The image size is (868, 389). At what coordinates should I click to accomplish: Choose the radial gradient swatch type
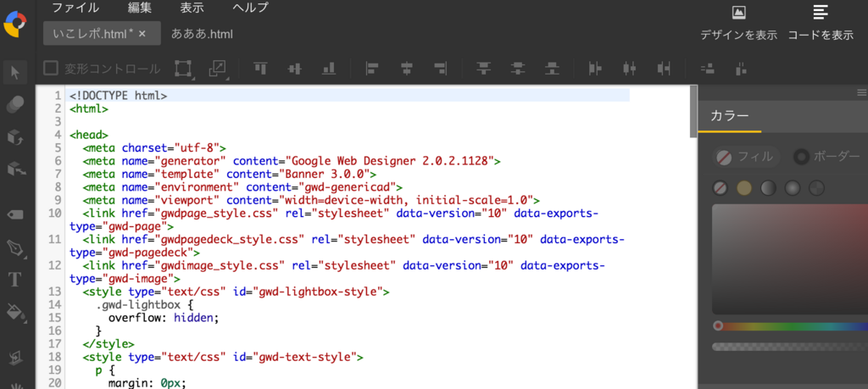pyautogui.click(x=793, y=189)
